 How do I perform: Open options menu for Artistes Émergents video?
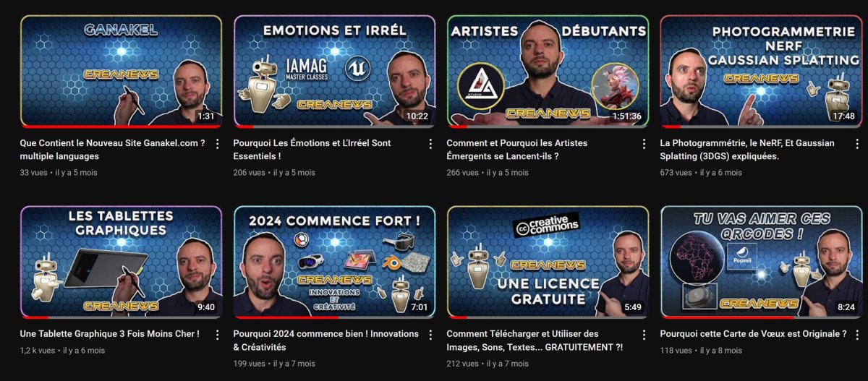(644, 144)
